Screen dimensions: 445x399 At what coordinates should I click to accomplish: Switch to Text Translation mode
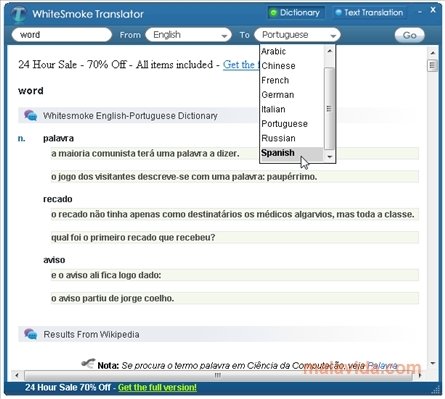point(369,13)
